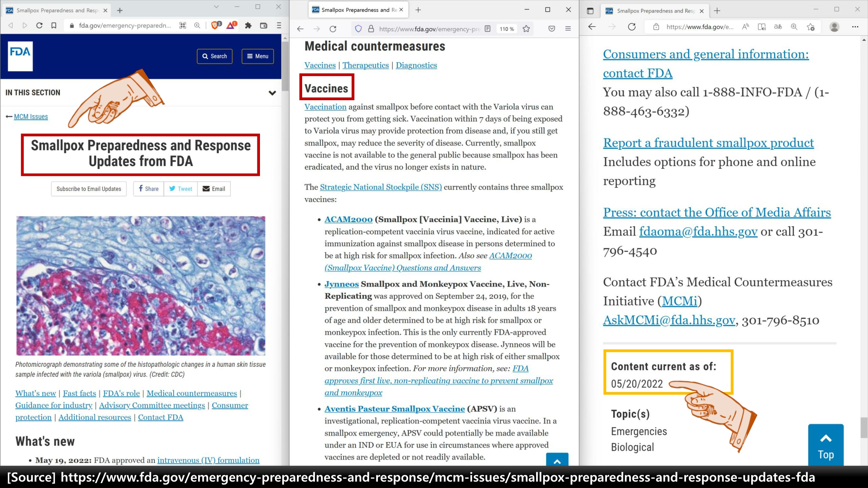
Task: Click the Firefox address bar URL
Action: (429, 29)
